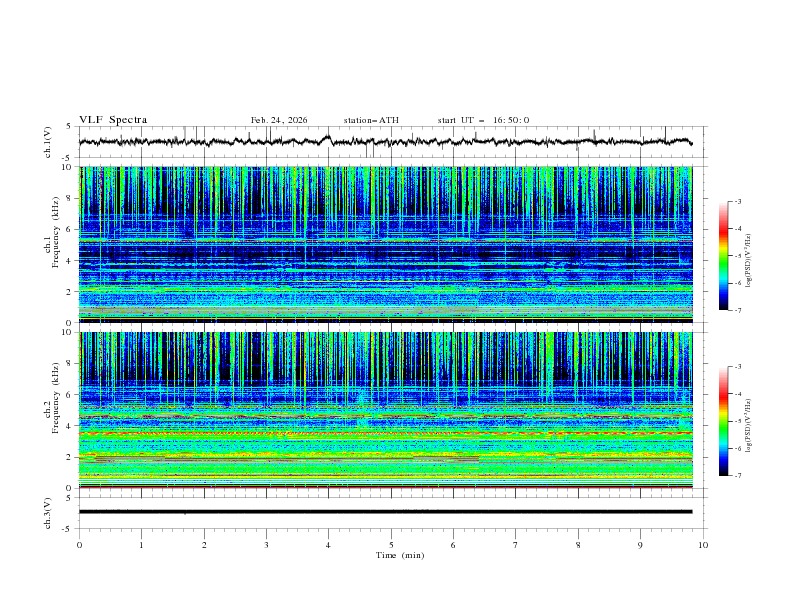
Task: Click the 'start UT = 16:50:0' text
Action: pos(483,120)
